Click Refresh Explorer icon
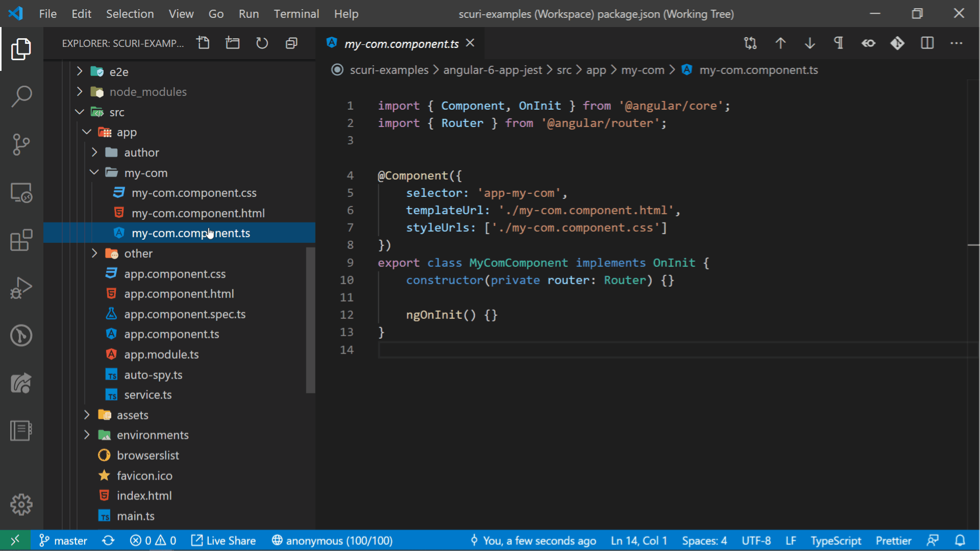Image resolution: width=980 pixels, height=551 pixels. [x=262, y=43]
